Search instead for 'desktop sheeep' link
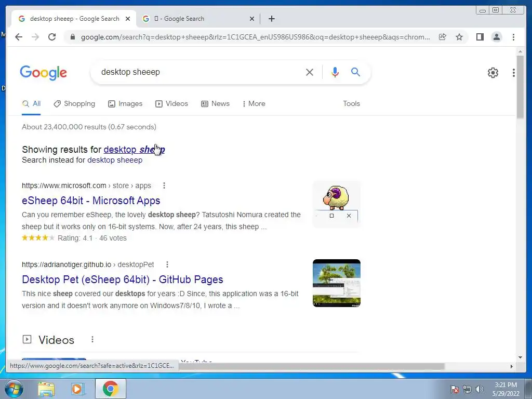 point(115,160)
